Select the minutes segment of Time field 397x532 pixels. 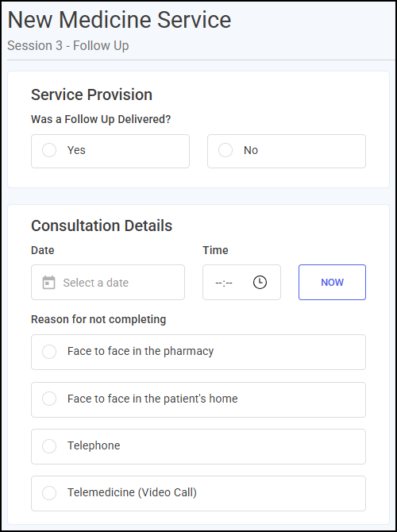click(229, 283)
